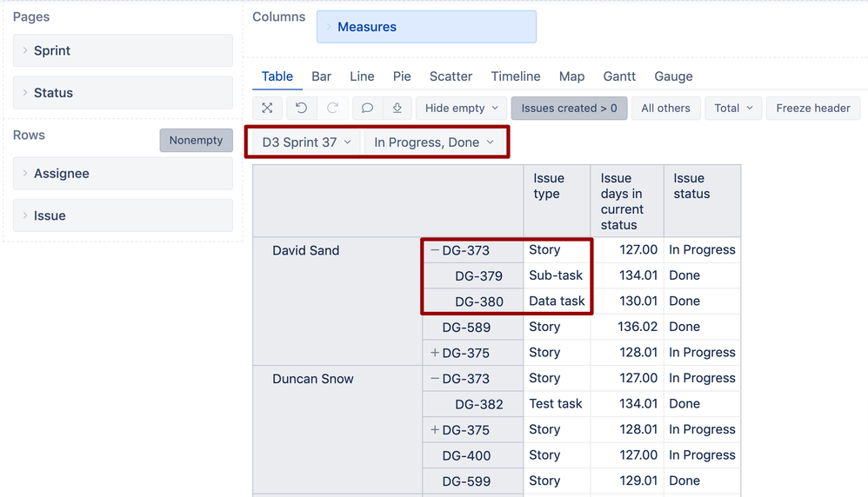Switch to the Timeline tab
868x497 pixels.
tap(516, 76)
